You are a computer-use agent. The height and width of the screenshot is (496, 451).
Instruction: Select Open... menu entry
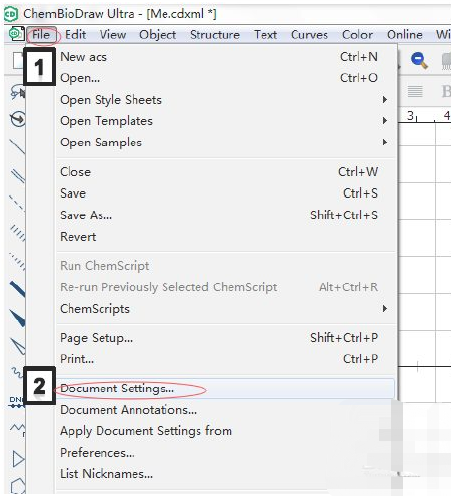(225, 78)
